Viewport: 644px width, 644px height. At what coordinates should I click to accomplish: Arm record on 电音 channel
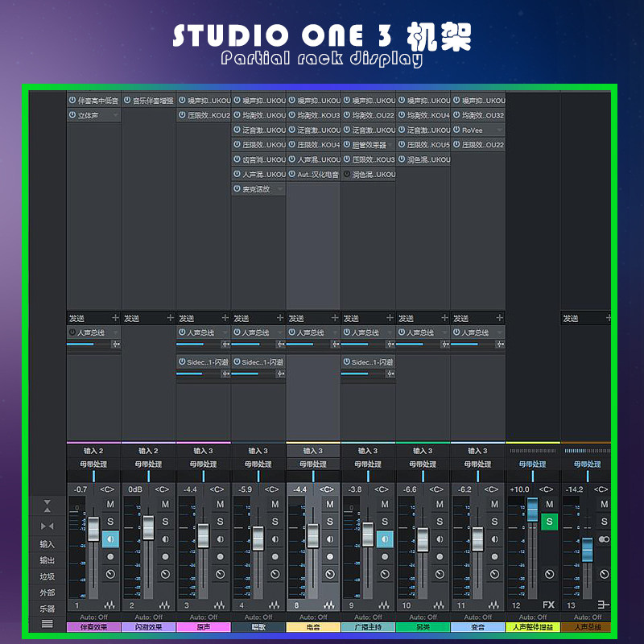(x=330, y=556)
